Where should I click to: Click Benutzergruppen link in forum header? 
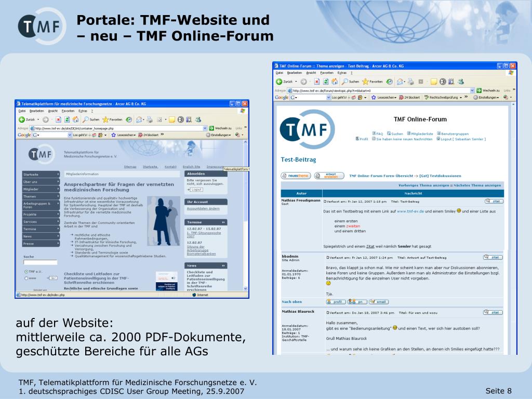click(453, 134)
